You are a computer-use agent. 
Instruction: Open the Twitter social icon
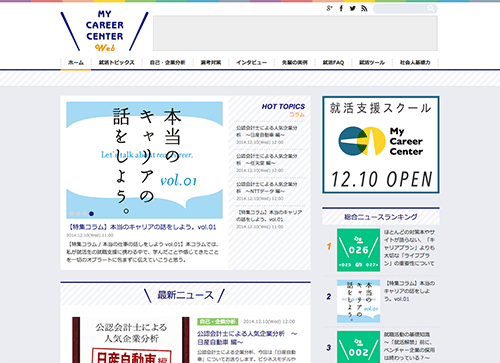(x=352, y=8)
